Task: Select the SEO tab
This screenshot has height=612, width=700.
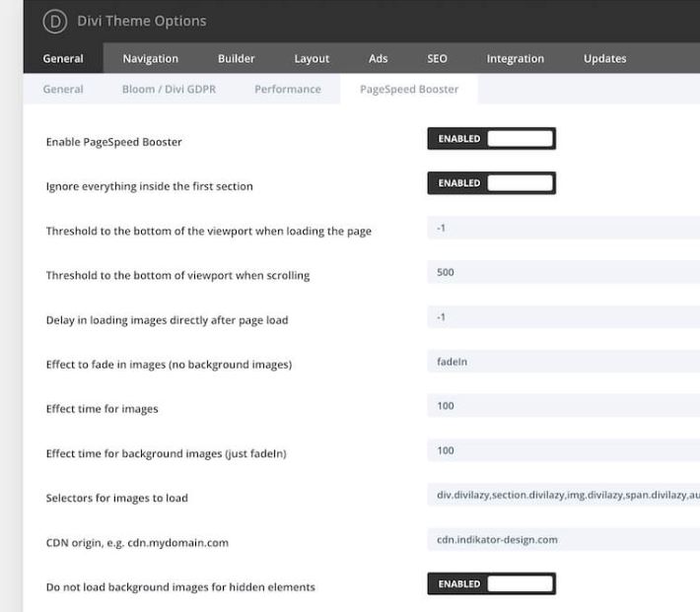Action: (437, 58)
